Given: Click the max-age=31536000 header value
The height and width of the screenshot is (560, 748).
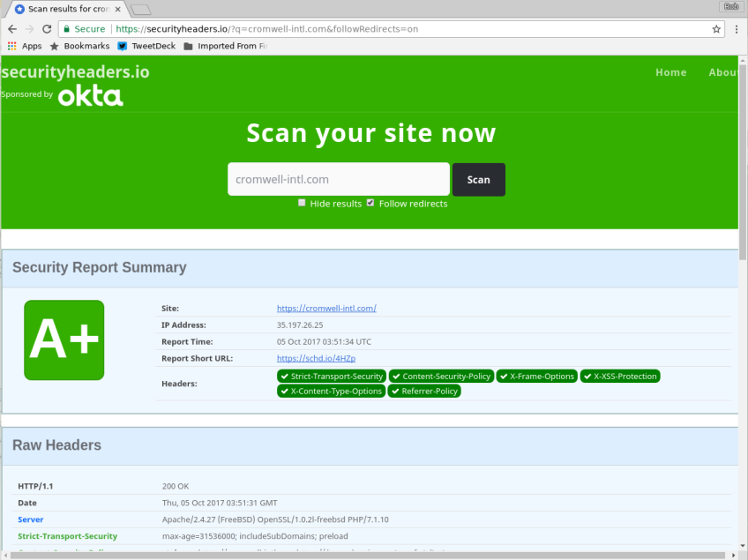Looking at the screenshot, I should tap(255, 536).
